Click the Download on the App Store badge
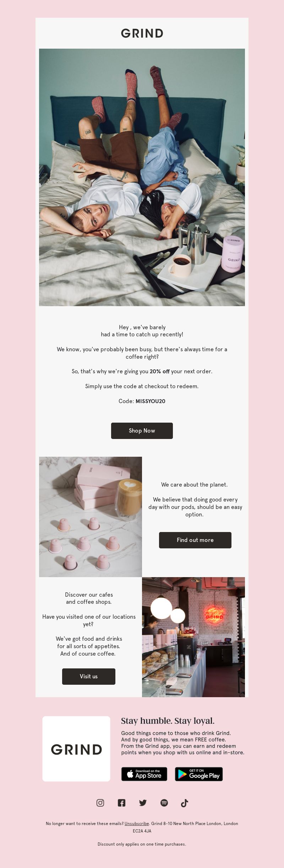 coord(144,774)
